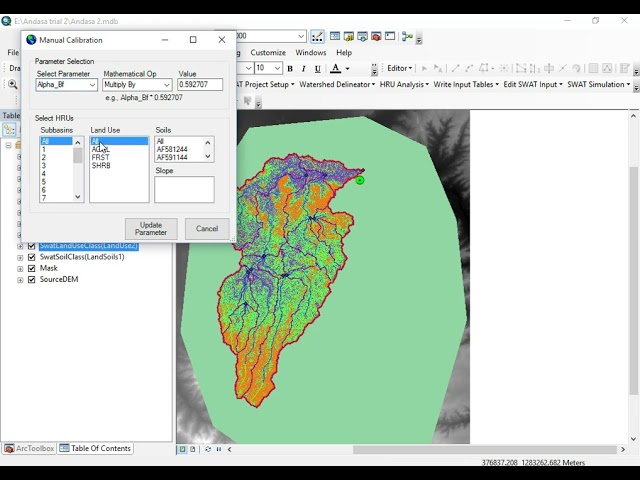640x480 pixels.
Task: Select SHRB in the Land Use list
Action: (101, 166)
